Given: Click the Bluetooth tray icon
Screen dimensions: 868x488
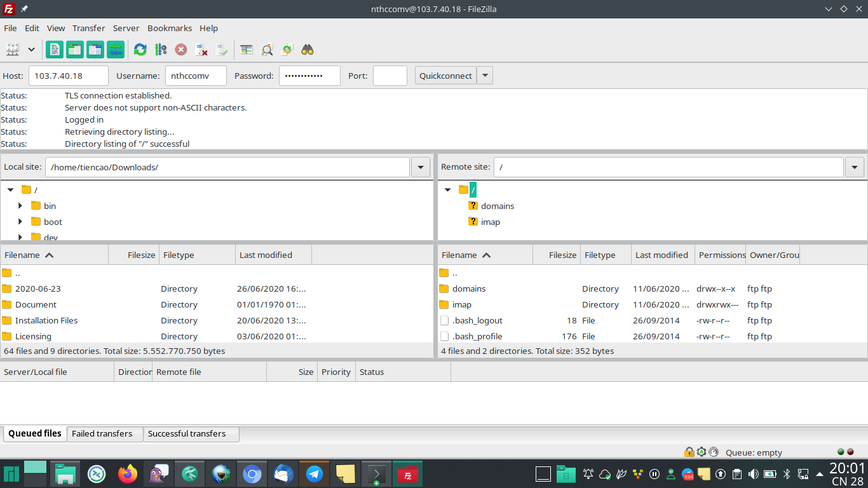Looking at the screenshot, I should coord(786,474).
